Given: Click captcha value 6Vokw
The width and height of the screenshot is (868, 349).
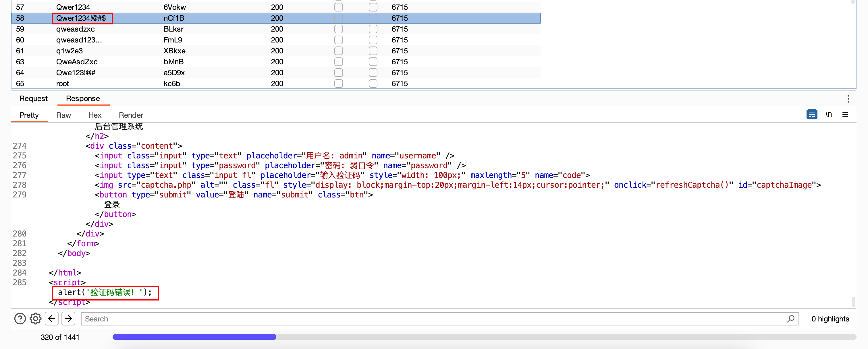Looking at the screenshot, I should [175, 7].
